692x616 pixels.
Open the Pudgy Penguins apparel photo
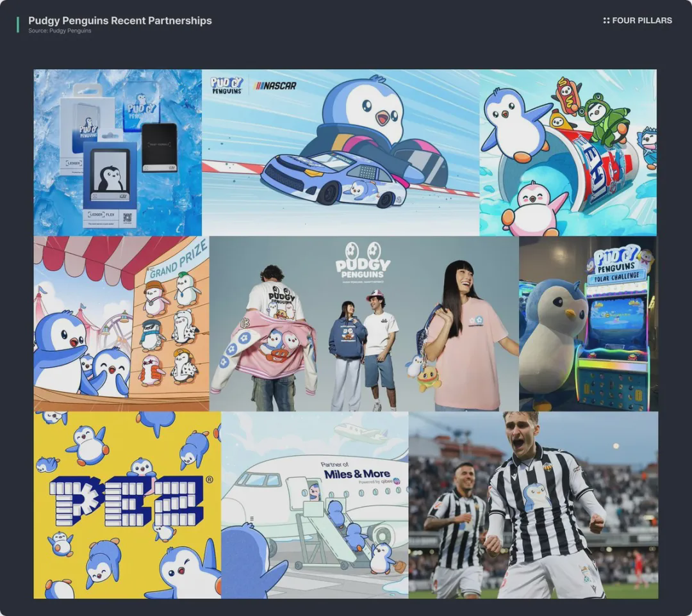[x=364, y=323]
